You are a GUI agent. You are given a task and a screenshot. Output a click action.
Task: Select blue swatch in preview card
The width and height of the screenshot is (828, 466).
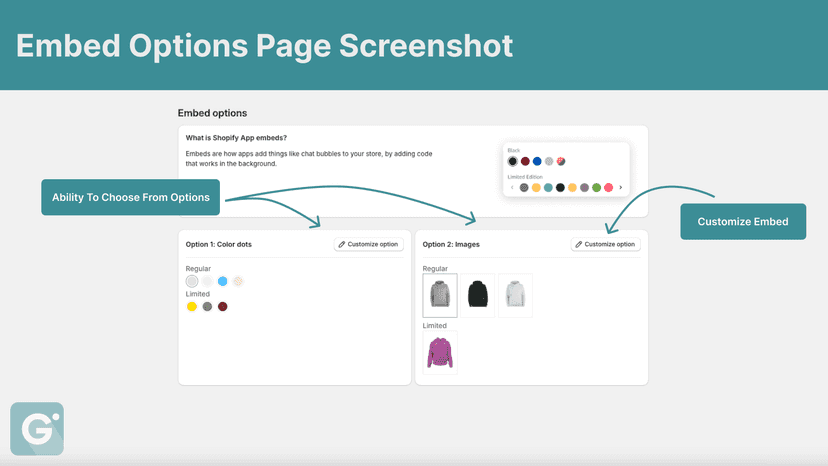click(537, 161)
